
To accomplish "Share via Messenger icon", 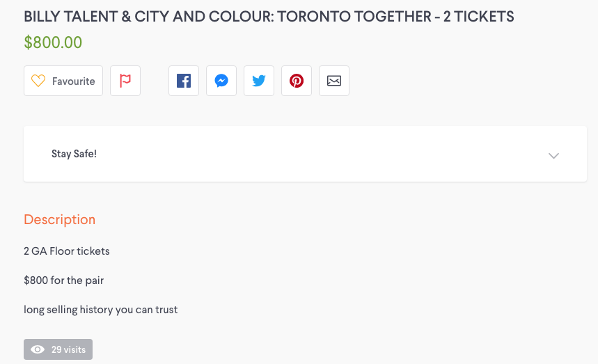I will point(221,81).
